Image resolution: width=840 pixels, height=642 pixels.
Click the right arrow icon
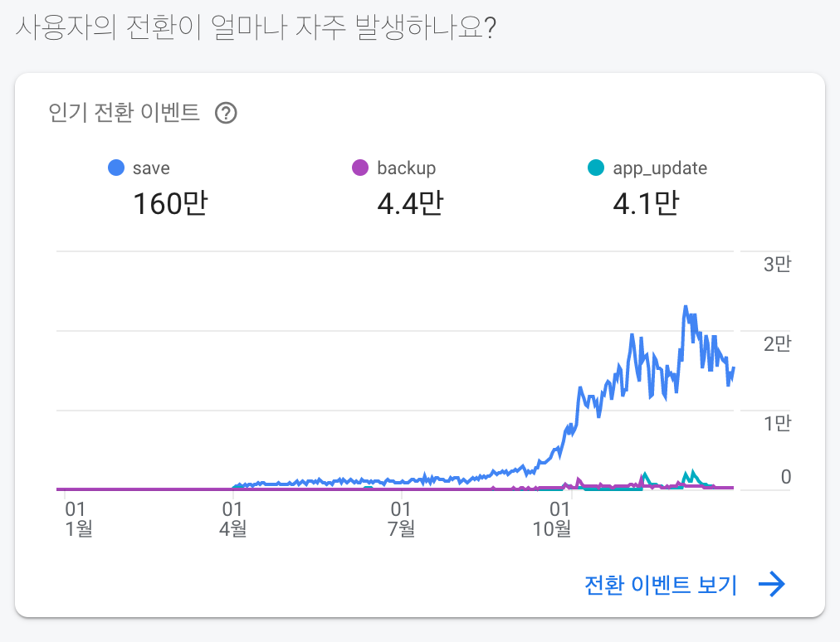coord(772,585)
